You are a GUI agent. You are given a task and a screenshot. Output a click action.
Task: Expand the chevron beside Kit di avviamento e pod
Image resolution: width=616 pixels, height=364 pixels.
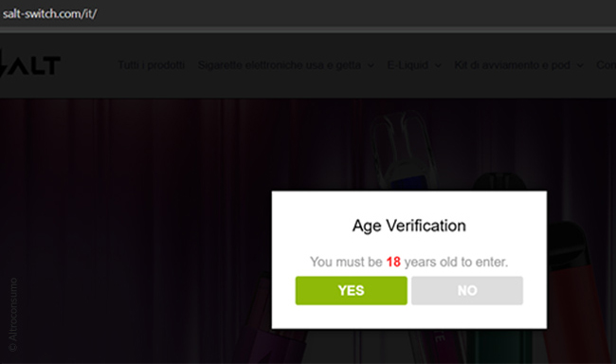579,65
